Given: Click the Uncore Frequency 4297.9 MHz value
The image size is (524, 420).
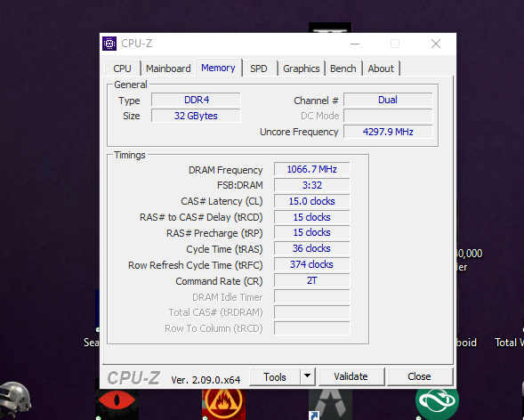Looking at the screenshot, I should click(388, 132).
